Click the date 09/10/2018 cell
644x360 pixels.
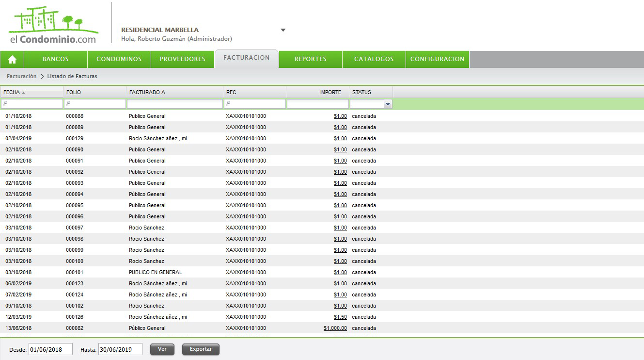[x=18, y=306]
